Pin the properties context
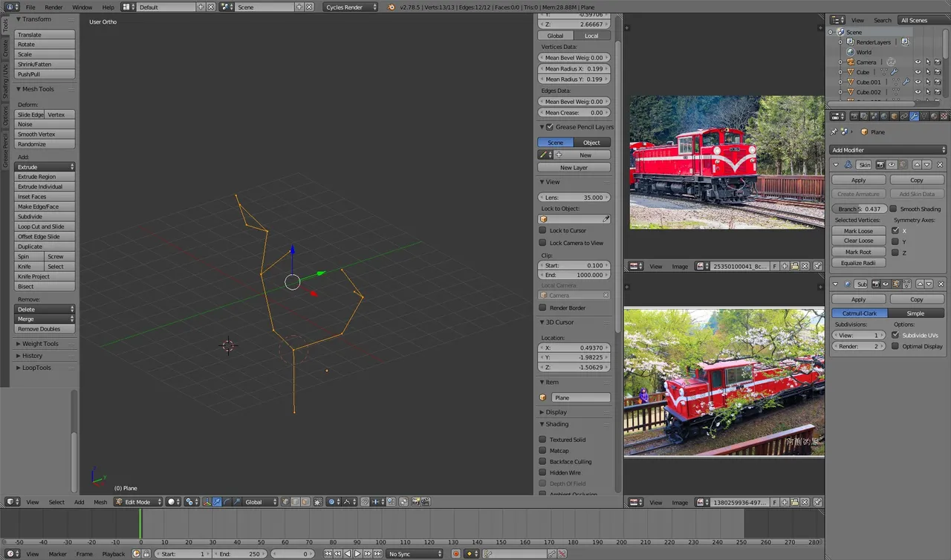The width and height of the screenshot is (951, 560). pos(834,131)
